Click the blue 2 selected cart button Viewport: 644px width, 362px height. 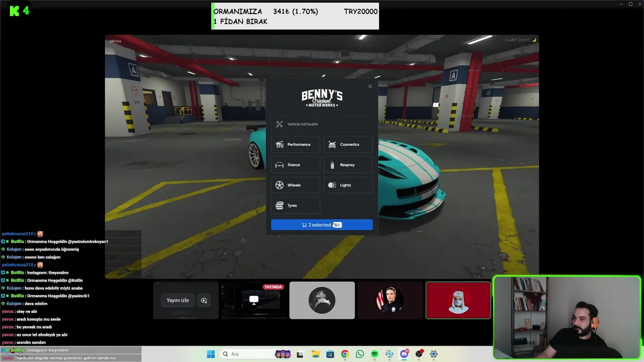point(322,225)
